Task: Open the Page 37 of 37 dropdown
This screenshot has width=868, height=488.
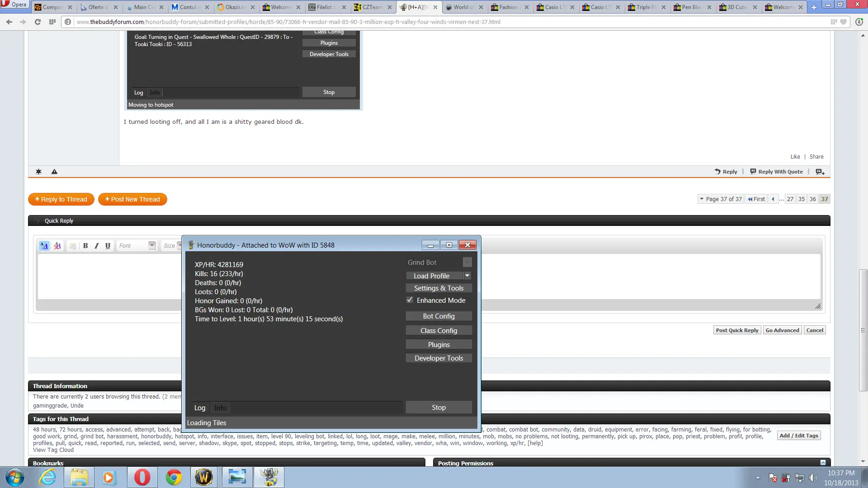Action: click(x=721, y=199)
